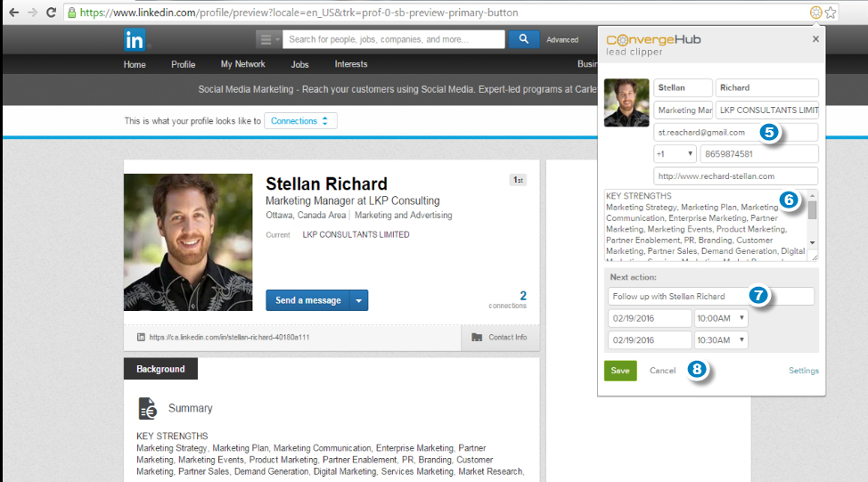The height and width of the screenshot is (482, 868).
Task: Click the Contact Info card icon
Action: point(477,338)
